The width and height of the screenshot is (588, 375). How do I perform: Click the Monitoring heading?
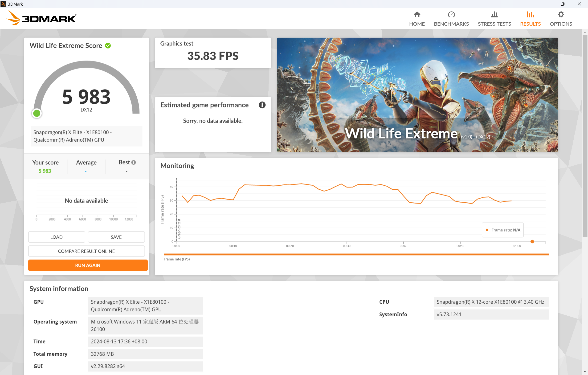[x=177, y=166]
